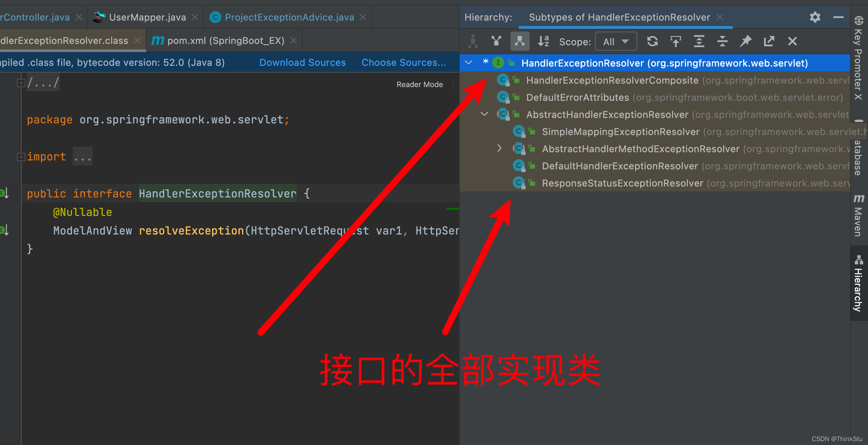Export hierarchy to text file
This screenshot has height=445, width=868.
(769, 41)
